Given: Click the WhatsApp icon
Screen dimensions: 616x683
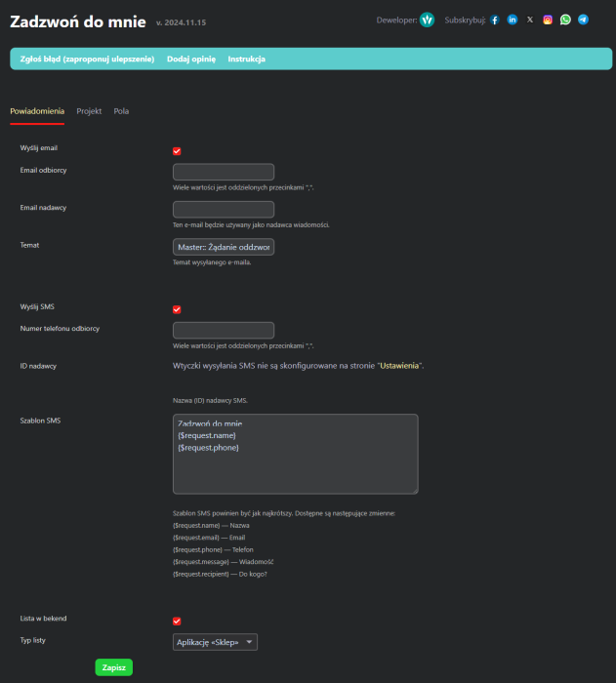Looking at the screenshot, I should (x=565, y=20).
